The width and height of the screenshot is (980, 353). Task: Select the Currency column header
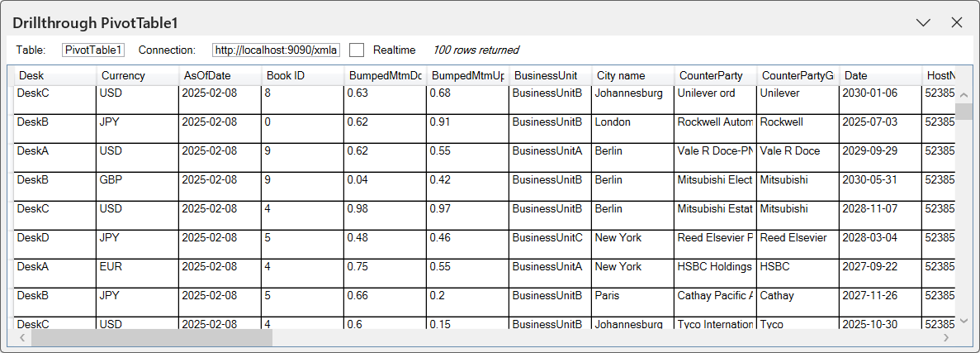137,75
